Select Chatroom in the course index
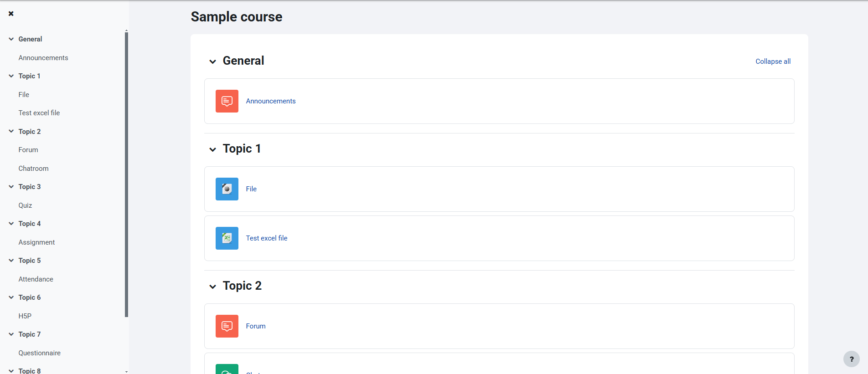The height and width of the screenshot is (374, 868). (33, 169)
